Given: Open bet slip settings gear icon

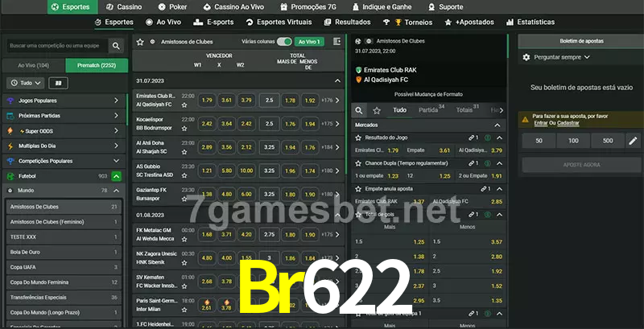Looking at the screenshot, I should tap(526, 57).
